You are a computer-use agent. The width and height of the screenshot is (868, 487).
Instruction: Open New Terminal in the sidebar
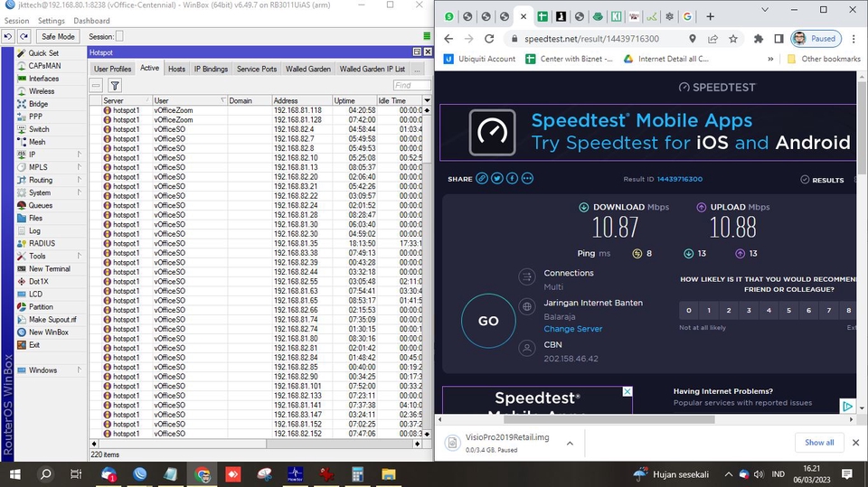pos(49,269)
